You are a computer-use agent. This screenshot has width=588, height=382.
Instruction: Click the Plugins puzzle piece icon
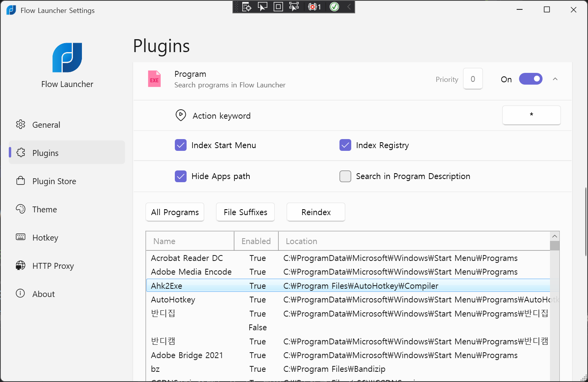[20, 153]
